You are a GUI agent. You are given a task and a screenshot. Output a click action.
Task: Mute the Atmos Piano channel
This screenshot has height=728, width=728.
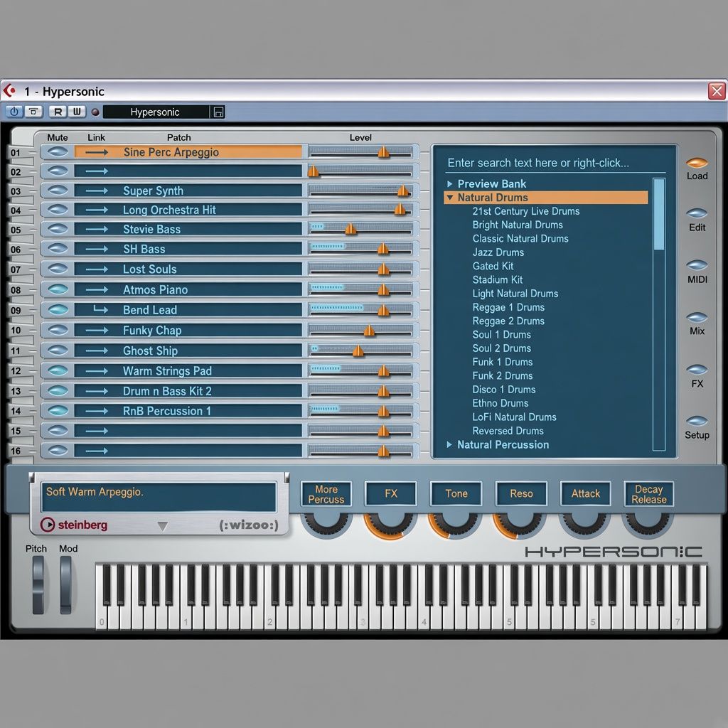pyautogui.click(x=58, y=289)
